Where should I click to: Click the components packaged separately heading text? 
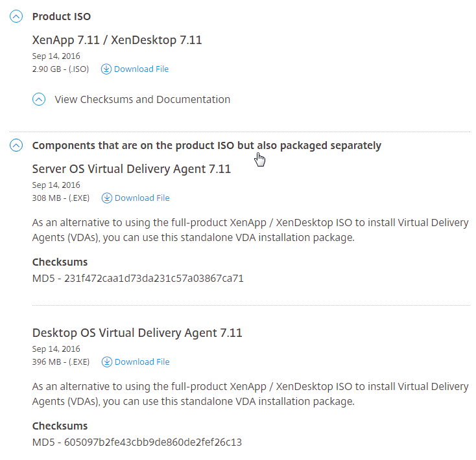coord(207,146)
